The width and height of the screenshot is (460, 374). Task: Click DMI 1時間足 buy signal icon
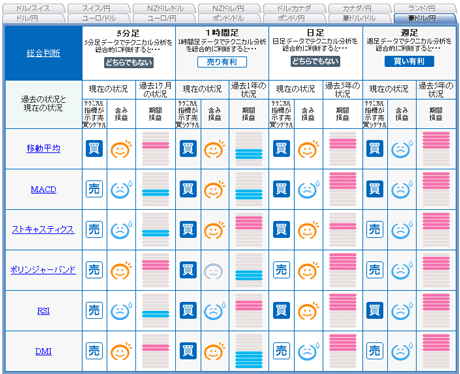point(188,351)
